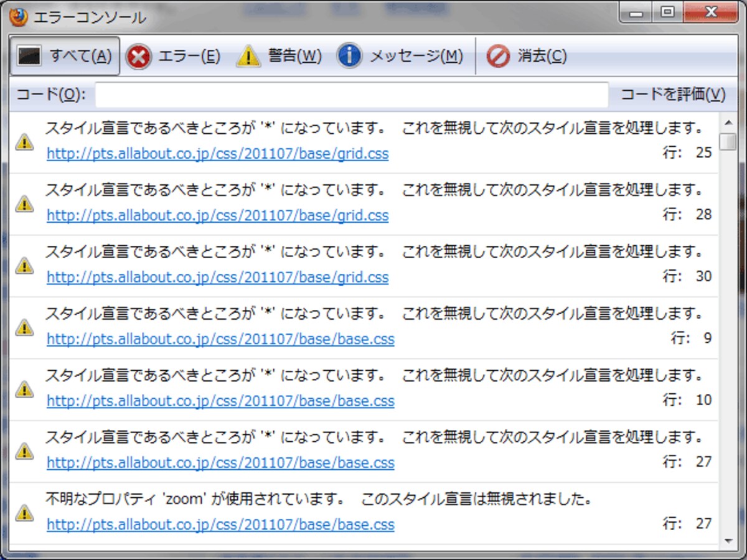Image resolution: width=747 pixels, height=560 pixels.
Task: Click line number 行: 9 text
Action: (x=692, y=338)
